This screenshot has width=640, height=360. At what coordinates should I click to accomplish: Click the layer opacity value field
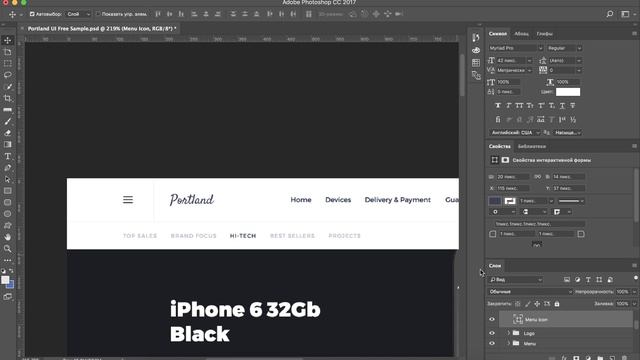pyautogui.click(x=622, y=291)
